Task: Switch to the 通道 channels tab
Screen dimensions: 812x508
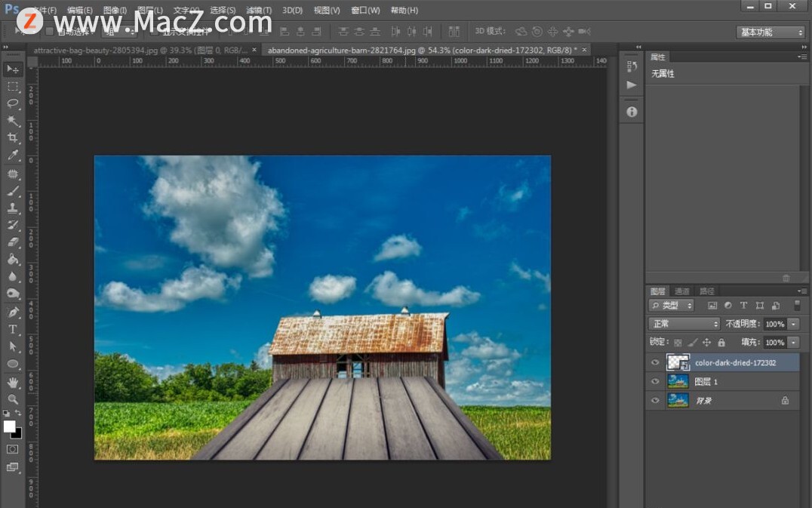Action: (x=682, y=291)
